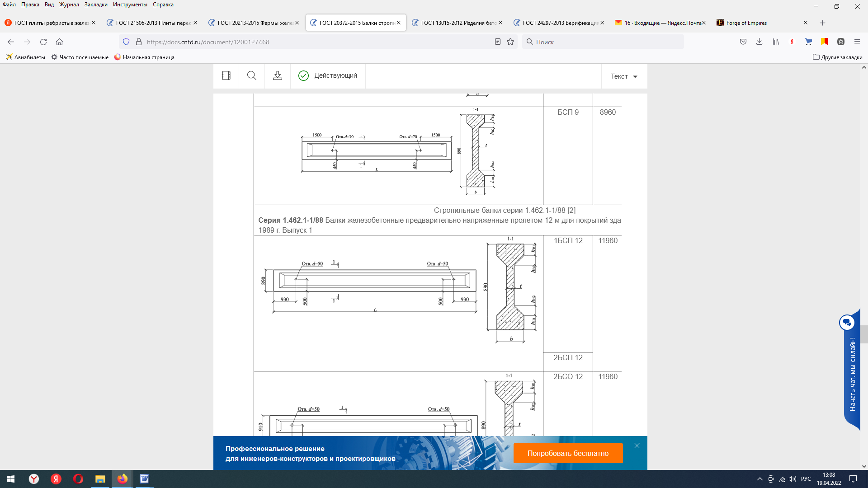Show hidden system tray icons
This screenshot has height=488, width=868.
(760, 479)
